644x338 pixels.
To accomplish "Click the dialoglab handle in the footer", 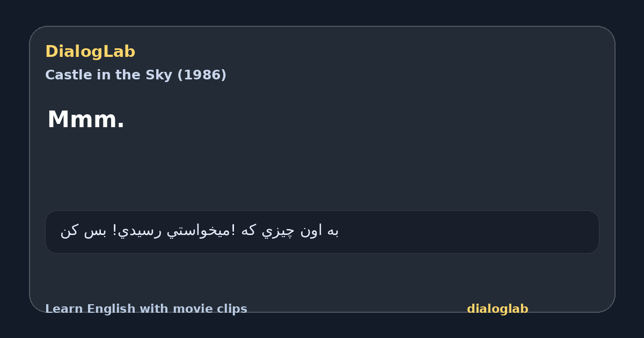I will [x=497, y=309].
